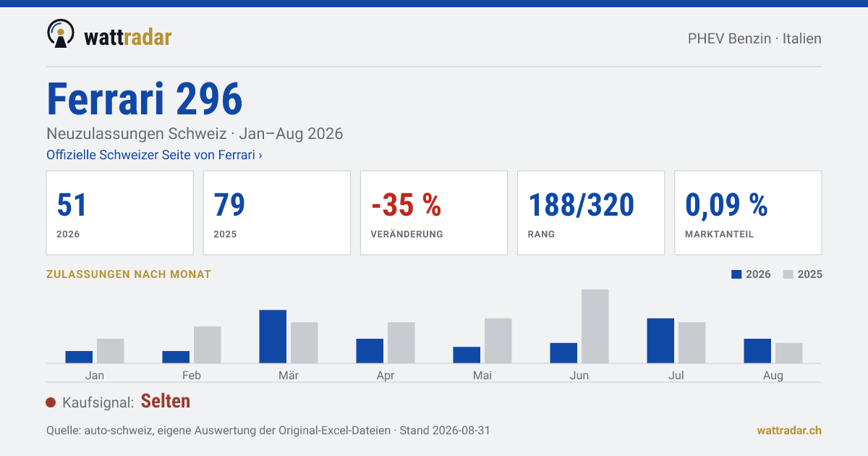Viewport: 868px width, 456px height.
Task: Click the grey 2025 bar for Mai
Action: pos(498,340)
